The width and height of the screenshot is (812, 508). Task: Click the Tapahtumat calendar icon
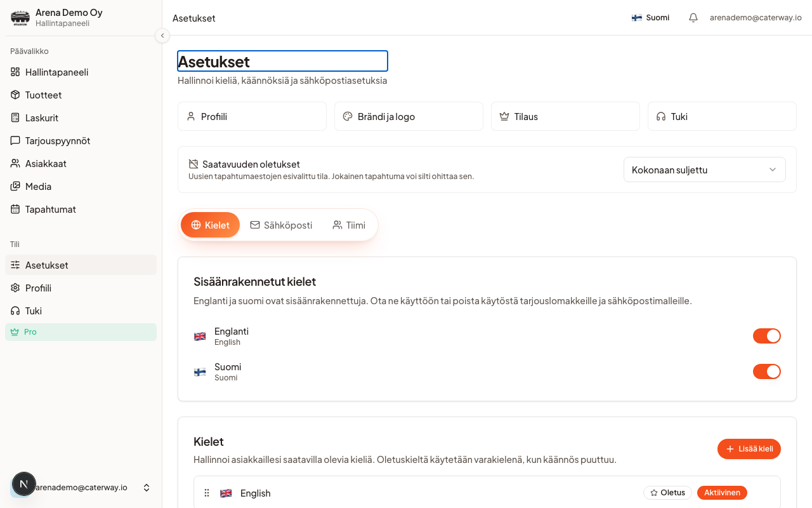click(x=15, y=210)
